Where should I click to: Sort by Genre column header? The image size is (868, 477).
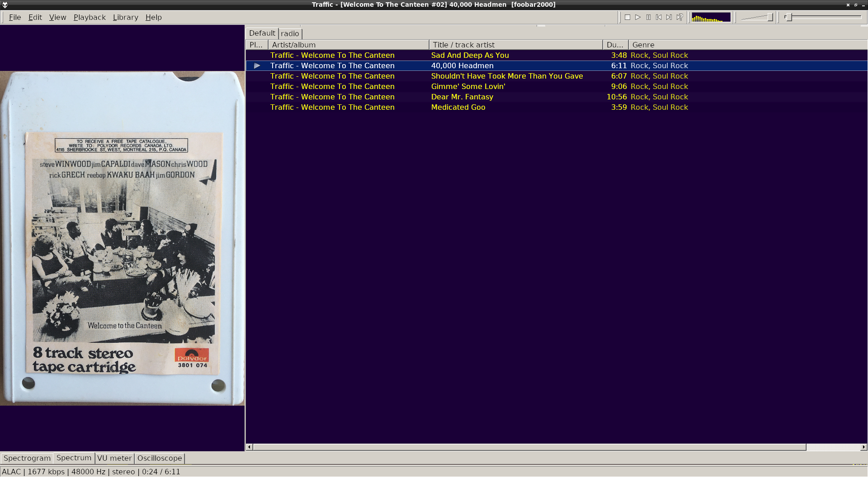748,45
